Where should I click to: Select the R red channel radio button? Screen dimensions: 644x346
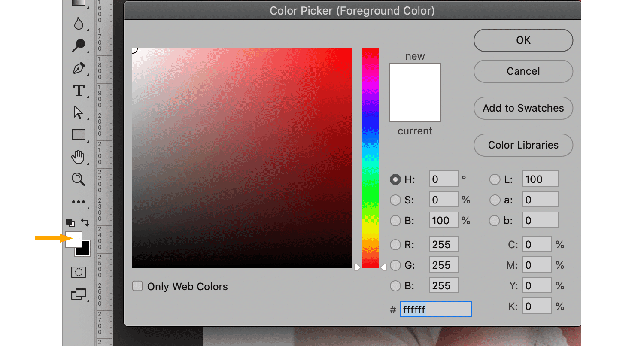tap(395, 245)
